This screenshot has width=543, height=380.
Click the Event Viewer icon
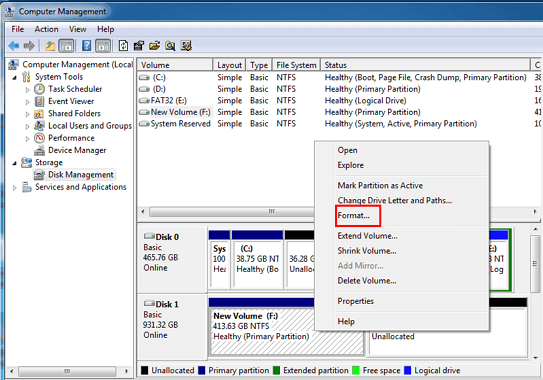[39, 101]
